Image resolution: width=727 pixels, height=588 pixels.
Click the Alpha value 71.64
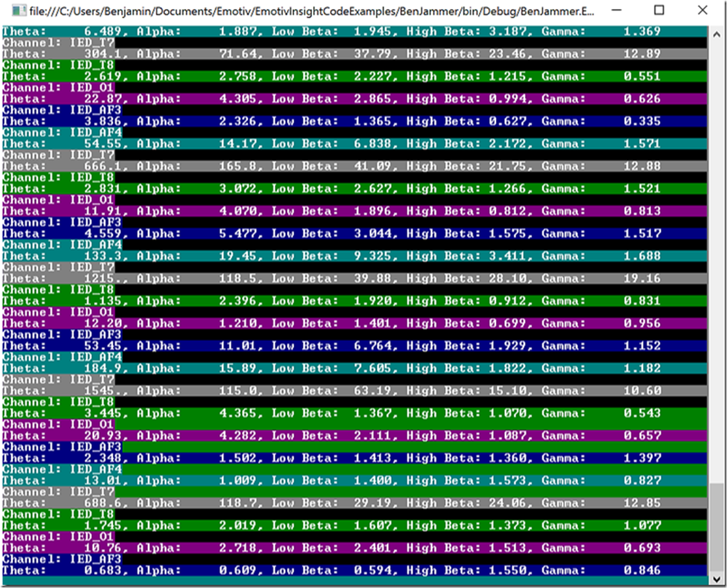click(x=238, y=54)
